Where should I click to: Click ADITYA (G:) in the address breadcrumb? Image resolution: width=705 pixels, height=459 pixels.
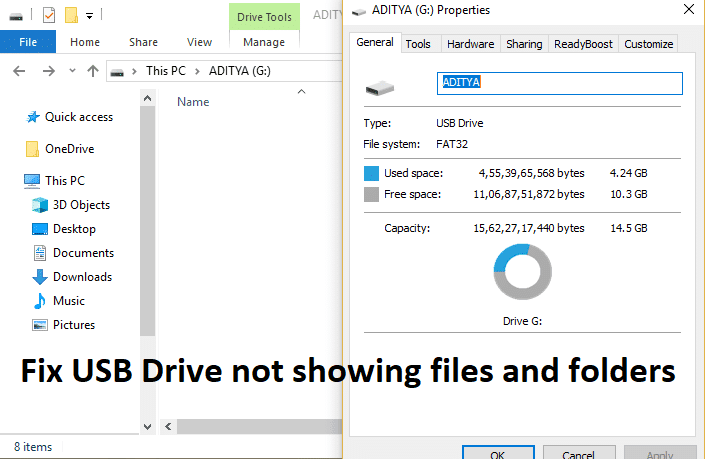pyautogui.click(x=240, y=71)
